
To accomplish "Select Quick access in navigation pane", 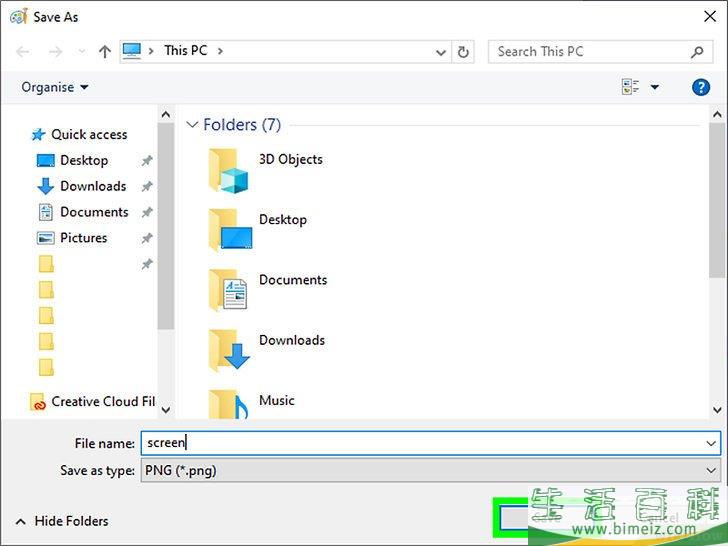I will coord(88,134).
